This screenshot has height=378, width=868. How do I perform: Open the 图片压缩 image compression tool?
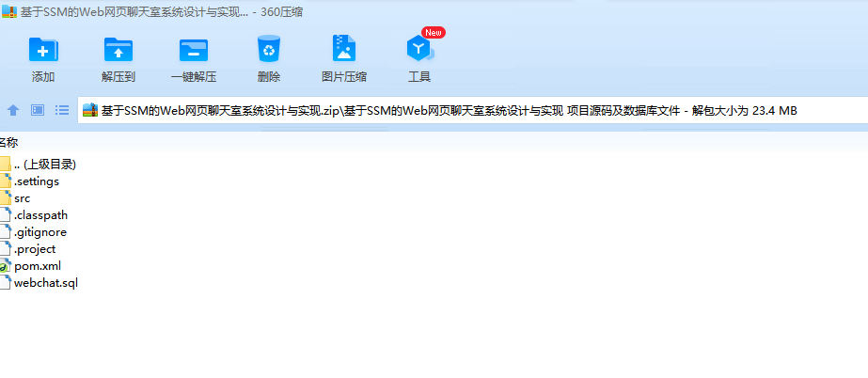[x=344, y=48]
